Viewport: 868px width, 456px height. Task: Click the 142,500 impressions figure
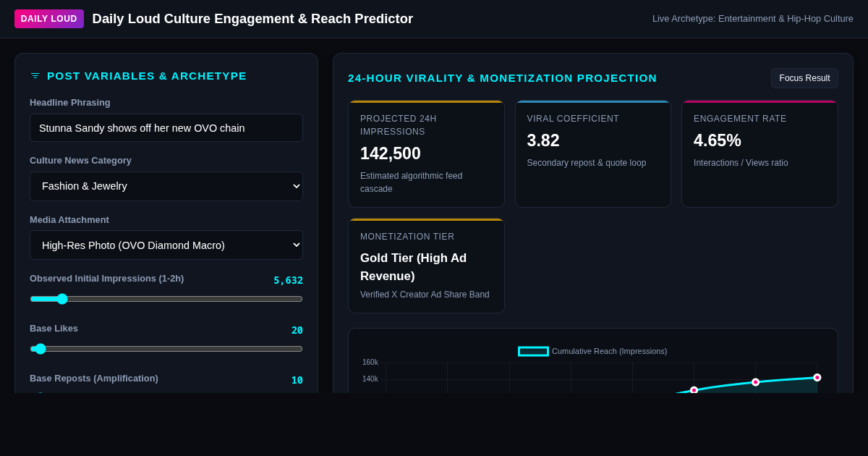tap(391, 153)
